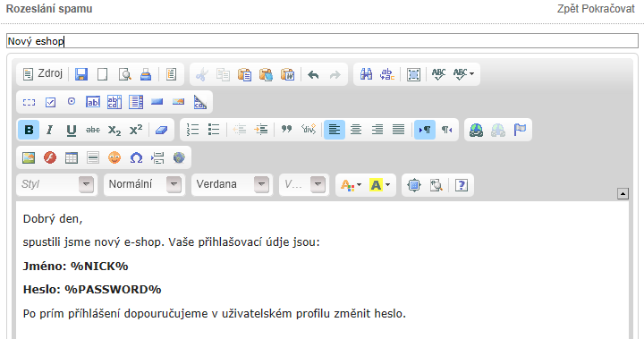Click the New Page blank icon
Viewport: 644px width, 339px height.
[x=103, y=74]
